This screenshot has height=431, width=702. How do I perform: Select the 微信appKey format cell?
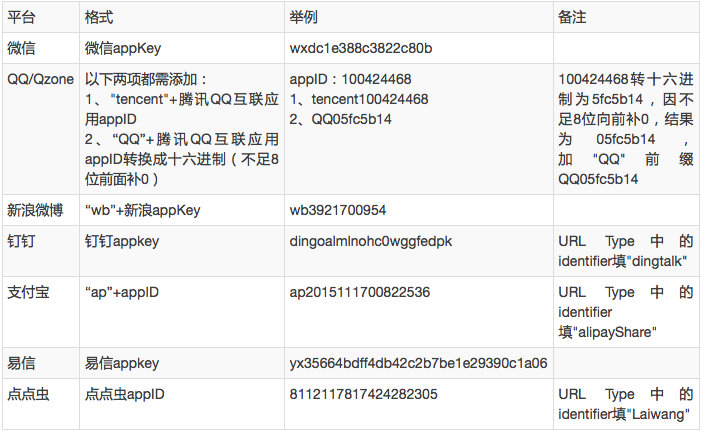(124, 48)
